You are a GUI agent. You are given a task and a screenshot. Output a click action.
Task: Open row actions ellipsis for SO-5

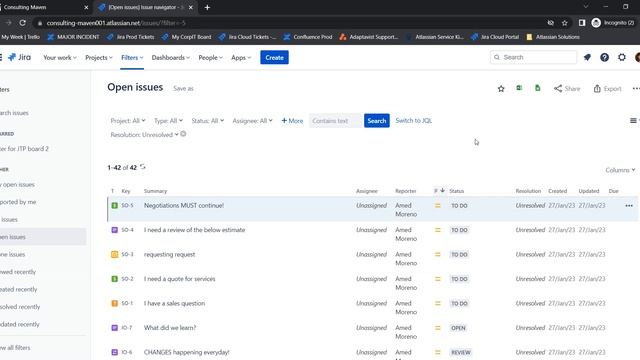click(x=629, y=206)
